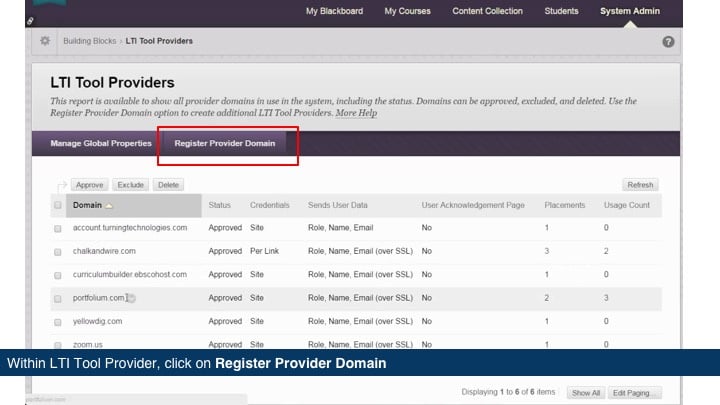This screenshot has height=405, width=720.
Task: Sort by Credentials column header
Action: click(x=270, y=205)
